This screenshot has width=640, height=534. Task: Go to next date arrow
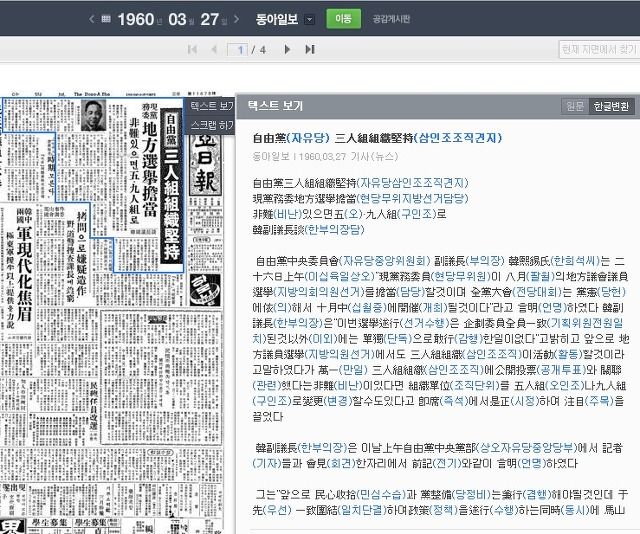[x=236, y=19]
